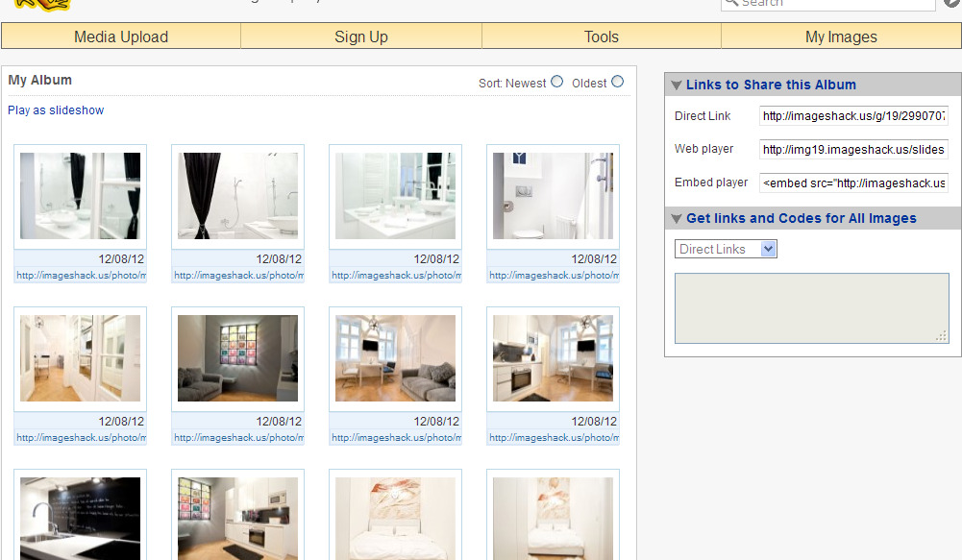Click the Links to Share this Album title
The width and height of the screenshot is (962, 560).
pos(771,85)
